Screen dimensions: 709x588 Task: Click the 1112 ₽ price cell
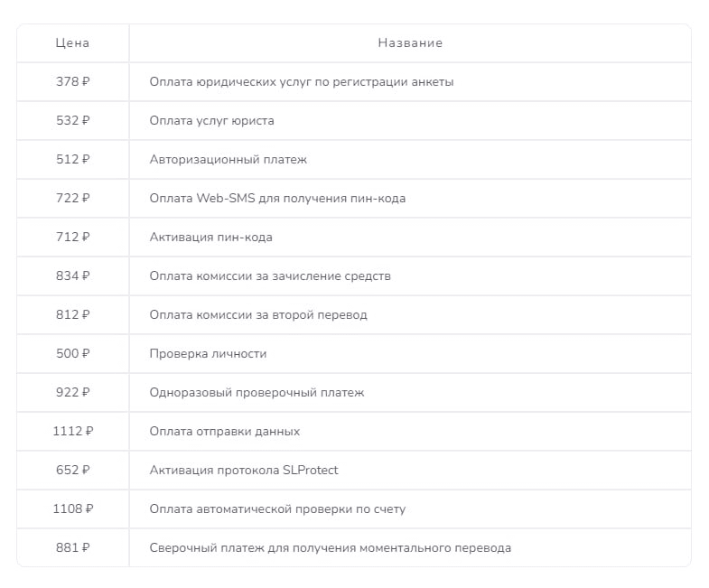72,432
